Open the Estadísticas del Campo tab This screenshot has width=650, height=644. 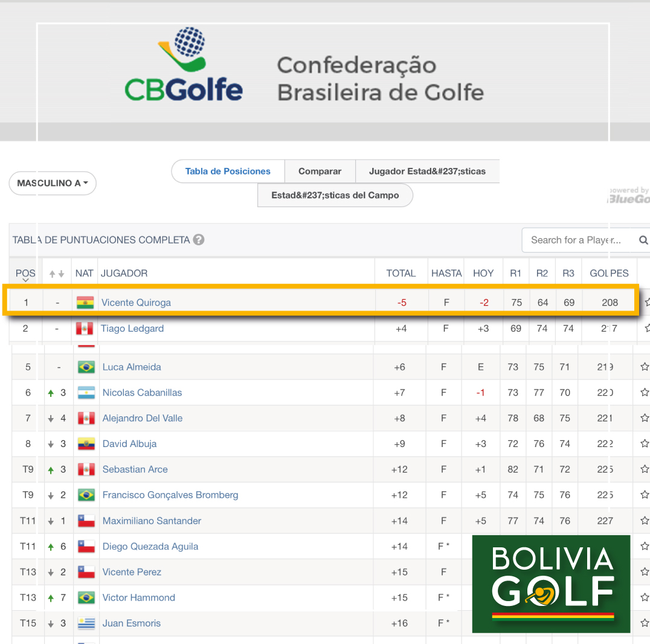tap(335, 195)
